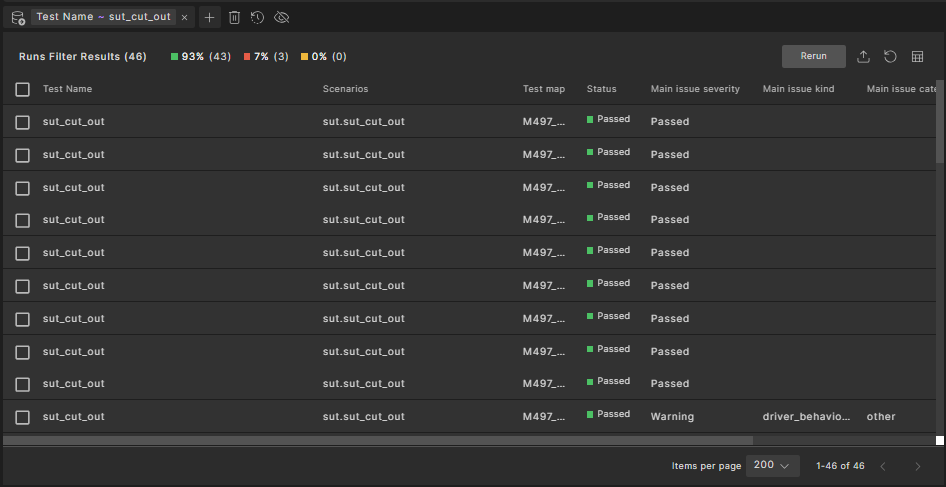
Task: Open the filter history clock icon
Action: coord(257,18)
